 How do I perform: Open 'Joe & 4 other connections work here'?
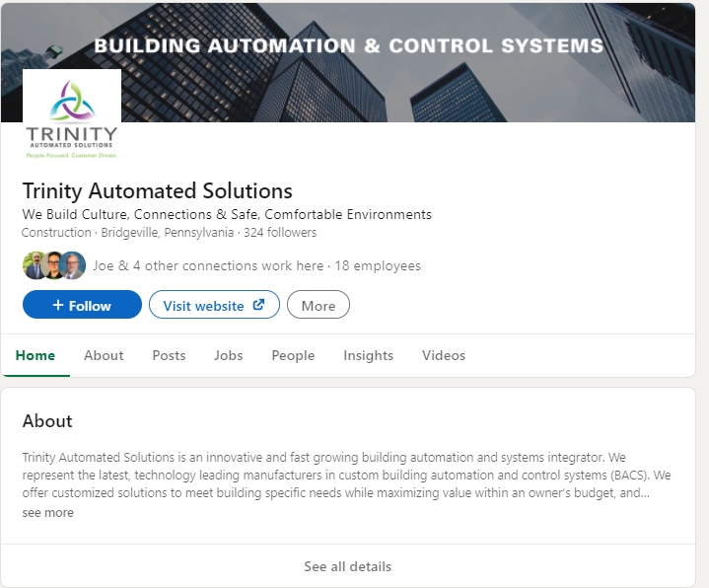click(208, 265)
